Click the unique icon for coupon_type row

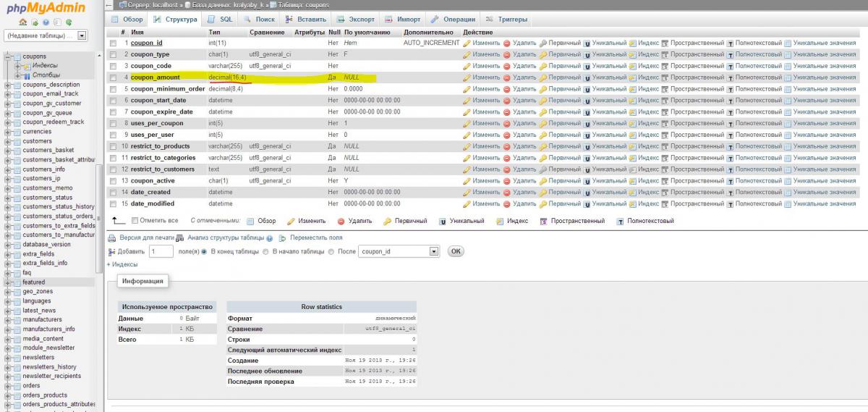587,54
